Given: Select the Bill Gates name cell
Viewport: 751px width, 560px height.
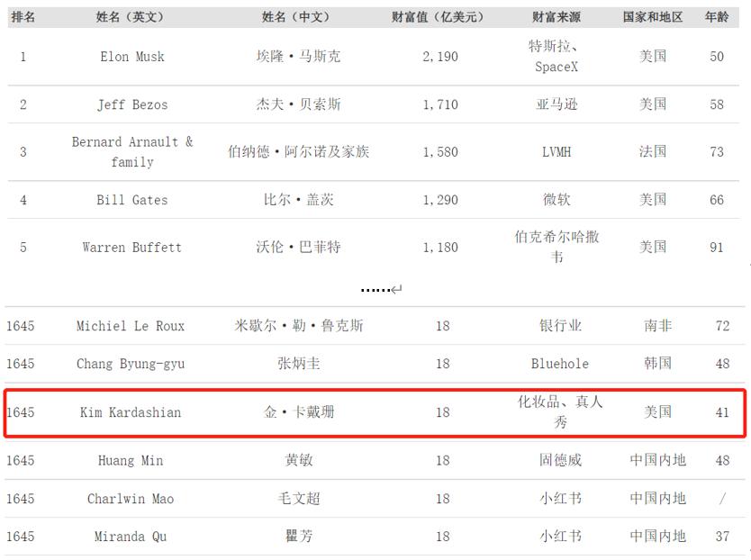Looking at the screenshot, I should [132, 200].
